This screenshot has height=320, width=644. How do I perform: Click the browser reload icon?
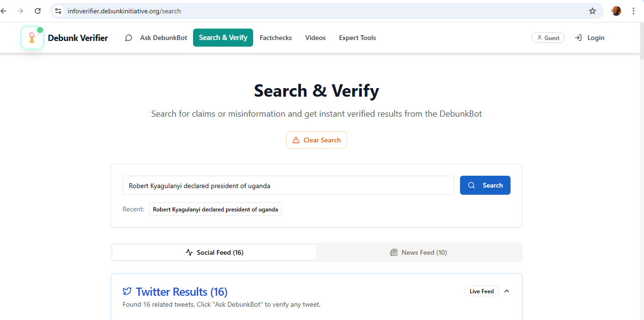(x=38, y=11)
